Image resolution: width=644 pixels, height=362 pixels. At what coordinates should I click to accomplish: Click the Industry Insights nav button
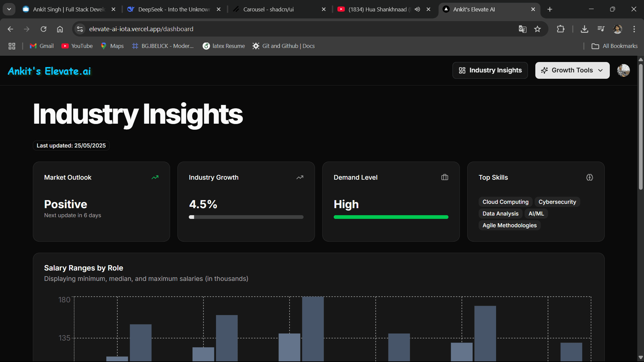[x=490, y=70]
